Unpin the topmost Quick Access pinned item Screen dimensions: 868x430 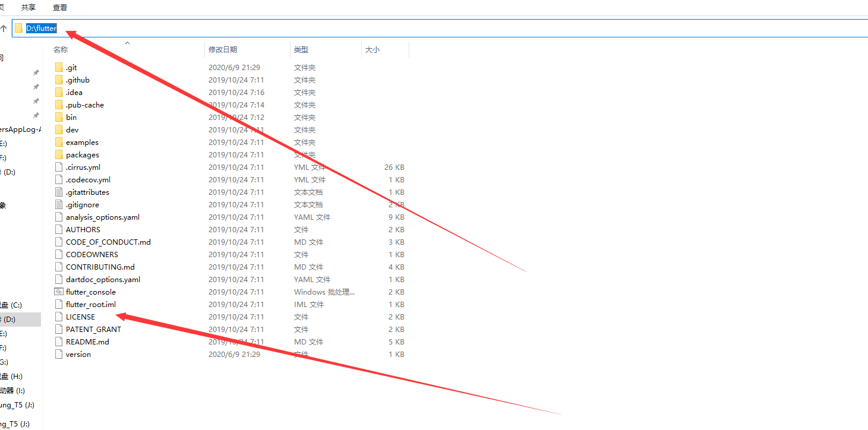[35, 72]
